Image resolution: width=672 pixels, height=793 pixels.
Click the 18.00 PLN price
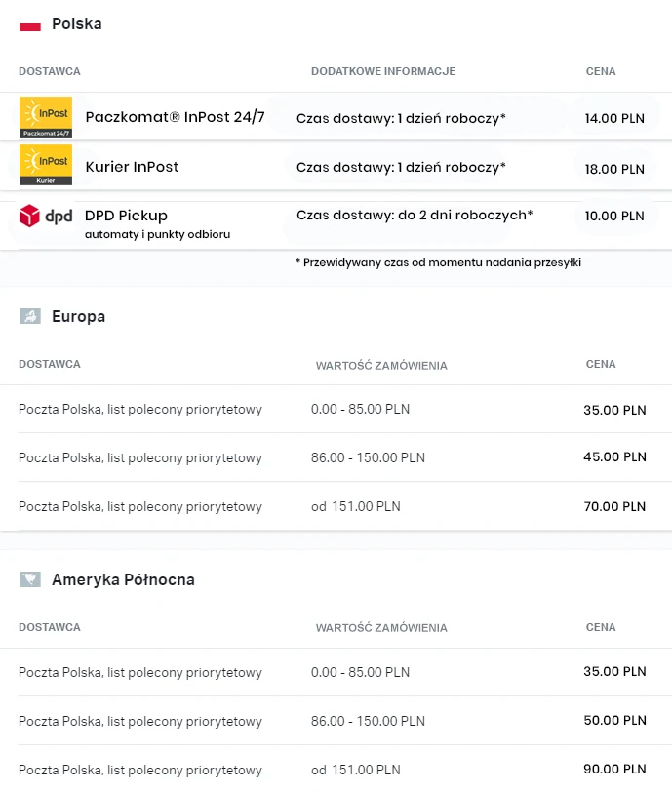click(x=614, y=169)
